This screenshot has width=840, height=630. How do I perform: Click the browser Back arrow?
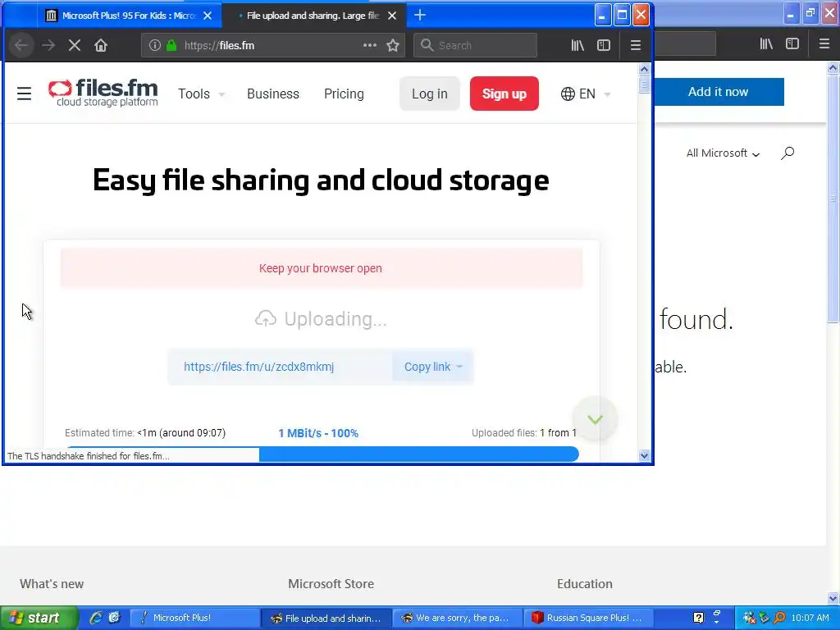(21, 46)
